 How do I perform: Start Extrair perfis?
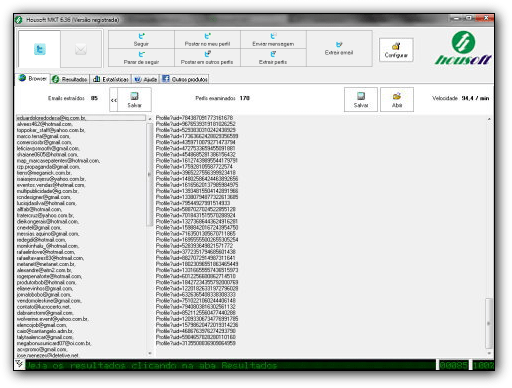point(273,58)
